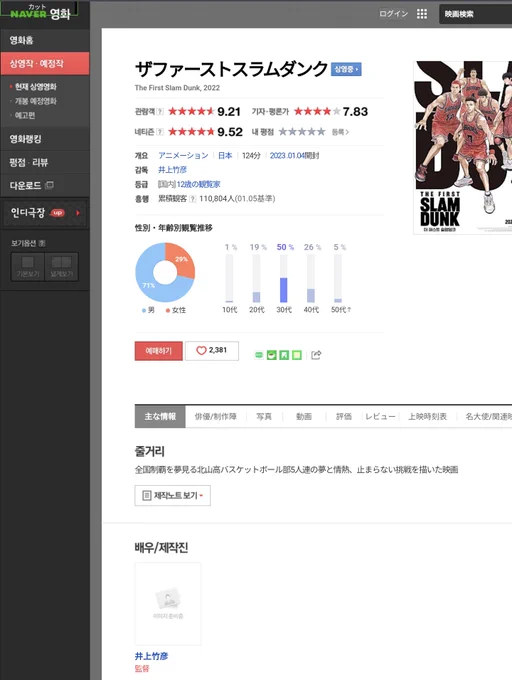512x680 pixels.
Task: Open 개봉 예정영화 submenu
Action: pos(36,101)
